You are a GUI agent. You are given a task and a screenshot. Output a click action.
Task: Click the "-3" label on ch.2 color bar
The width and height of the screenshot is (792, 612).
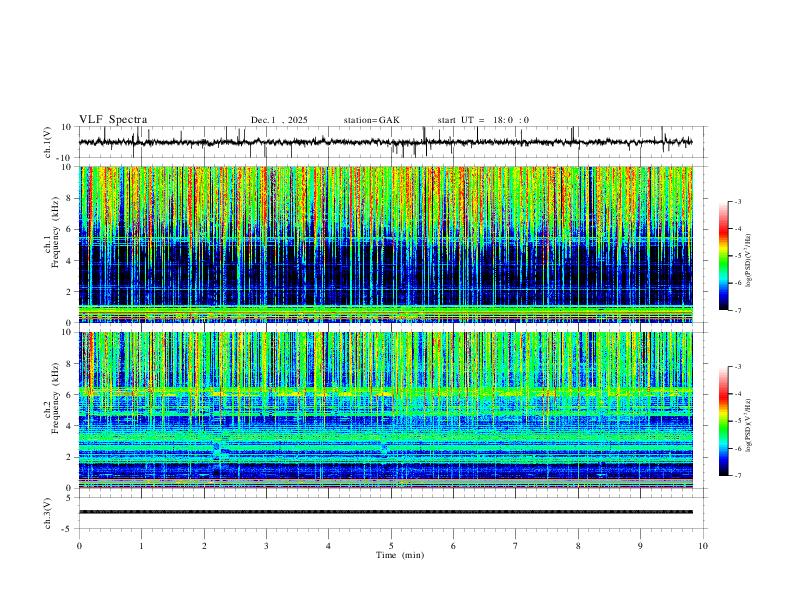(x=737, y=367)
